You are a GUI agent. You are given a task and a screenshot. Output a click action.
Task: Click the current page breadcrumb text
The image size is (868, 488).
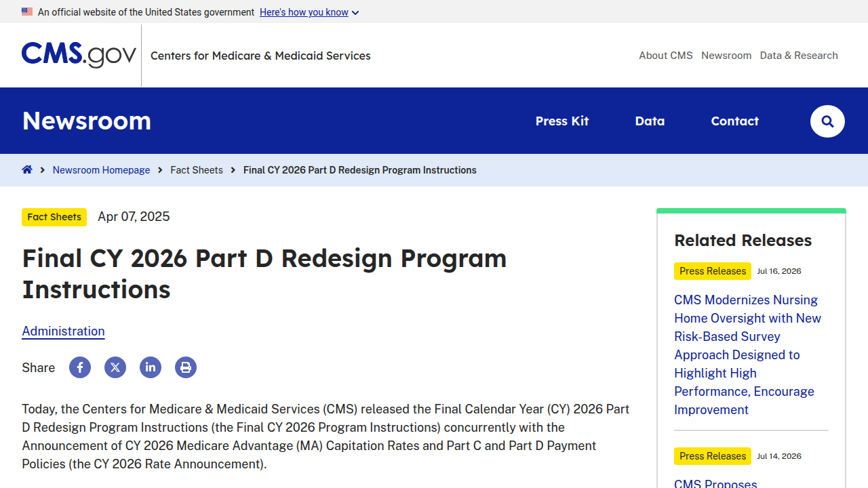coord(360,170)
